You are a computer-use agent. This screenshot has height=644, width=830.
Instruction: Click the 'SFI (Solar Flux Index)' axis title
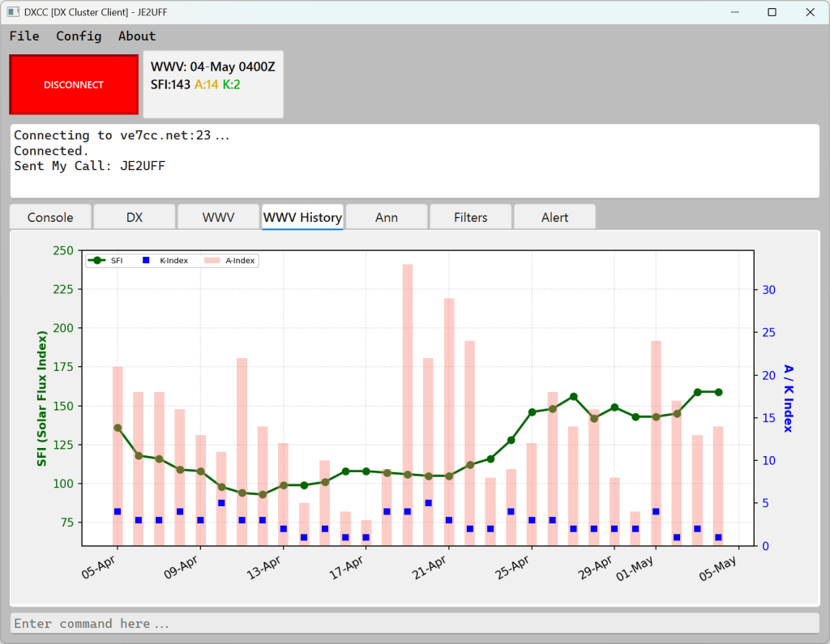pyautogui.click(x=42, y=399)
